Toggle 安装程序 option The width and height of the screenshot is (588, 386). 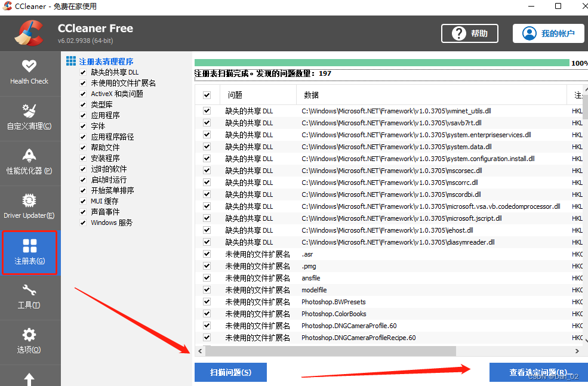(x=83, y=159)
